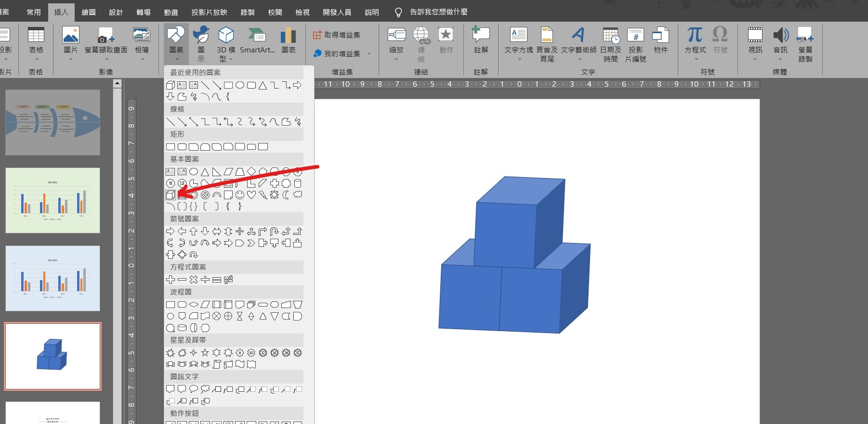Image resolution: width=868 pixels, height=424 pixels.
Task: Select the hourglass collate flowchart shape
Action: click(x=240, y=316)
